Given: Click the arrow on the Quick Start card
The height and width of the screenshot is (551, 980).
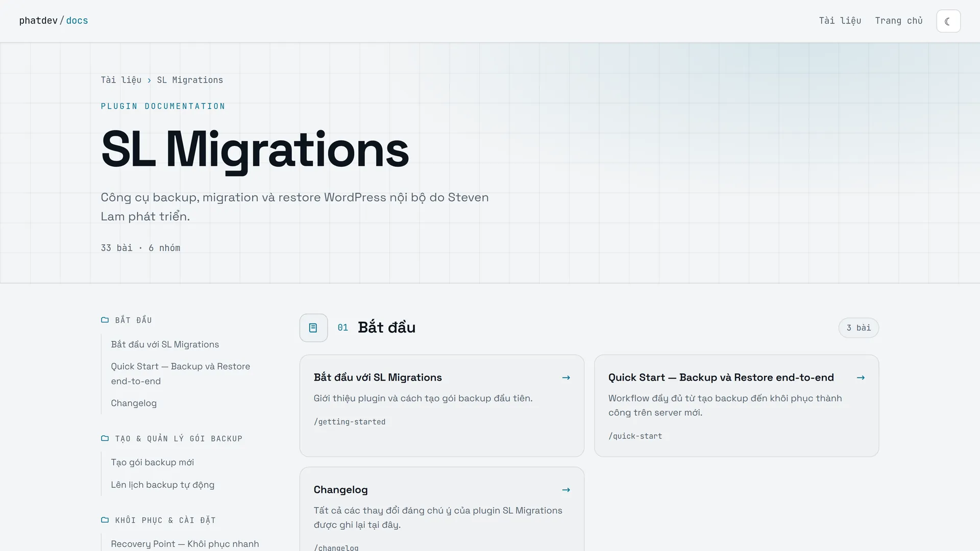Looking at the screenshot, I should coord(861,378).
